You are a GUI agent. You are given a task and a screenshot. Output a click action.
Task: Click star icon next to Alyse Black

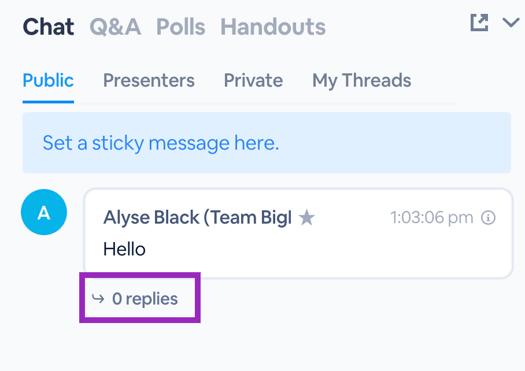coord(307,218)
